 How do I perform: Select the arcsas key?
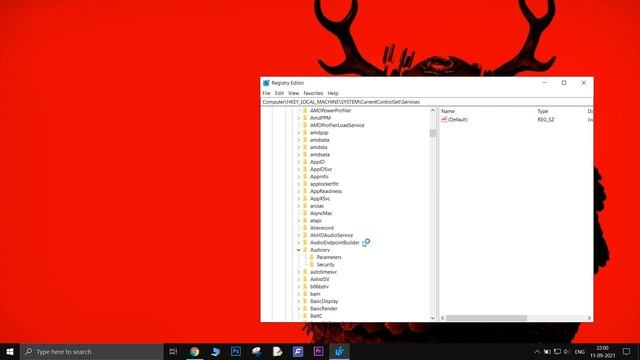pyautogui.click(x=317, y=206)
